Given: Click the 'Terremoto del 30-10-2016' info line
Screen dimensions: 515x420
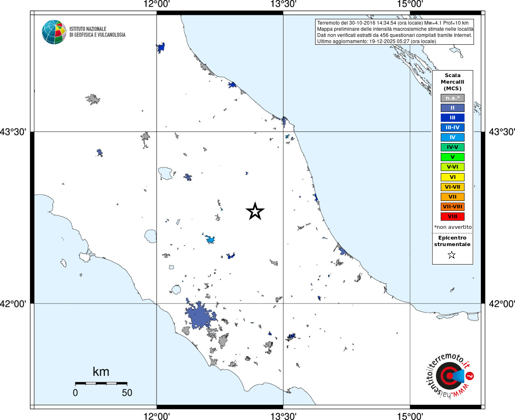Looking at the screenshot, I should pos(393,23).
